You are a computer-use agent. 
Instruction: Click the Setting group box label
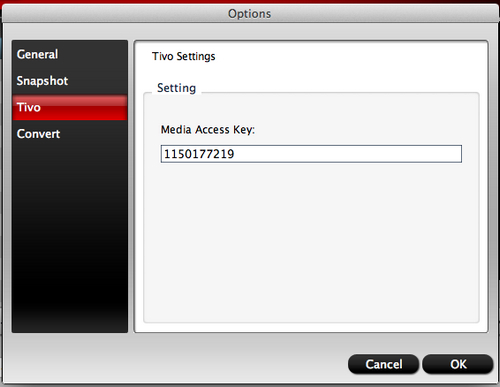click(176, 88)
